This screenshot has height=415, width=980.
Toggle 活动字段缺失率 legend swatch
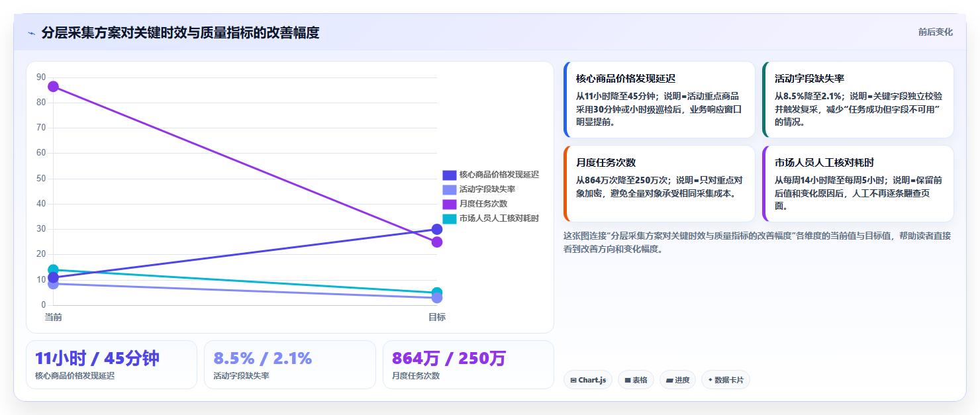[450, 189]
